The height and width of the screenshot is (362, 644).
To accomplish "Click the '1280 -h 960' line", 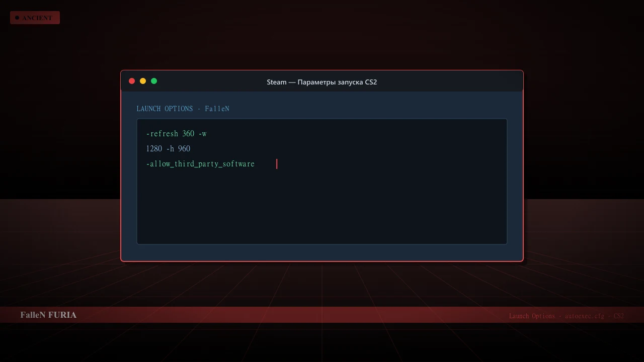I will pos(168,149).
